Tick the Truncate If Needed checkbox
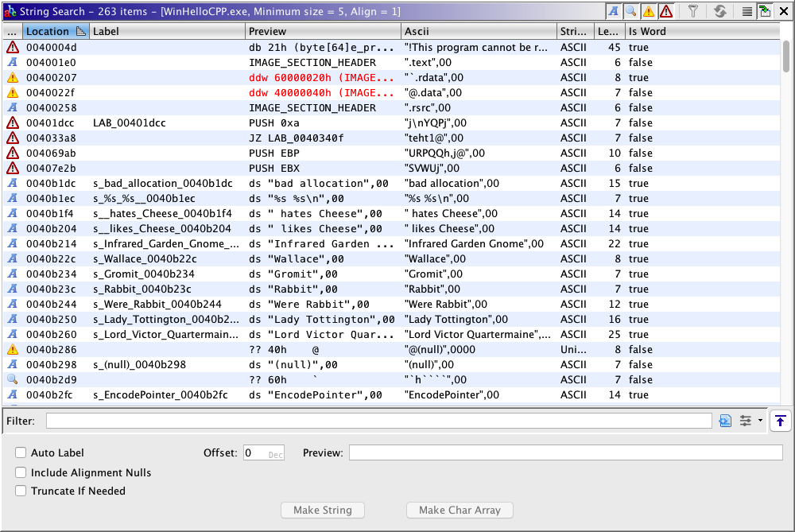The width and height of the screenshot is (795, 532). point(21,491)
